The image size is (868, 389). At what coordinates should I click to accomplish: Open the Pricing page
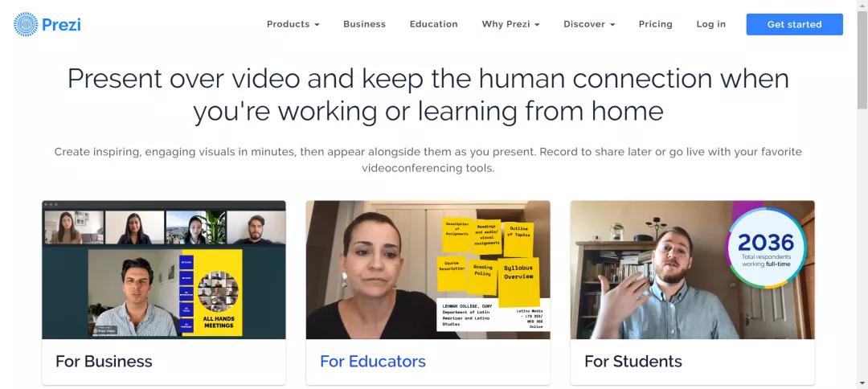click(656, 24)
